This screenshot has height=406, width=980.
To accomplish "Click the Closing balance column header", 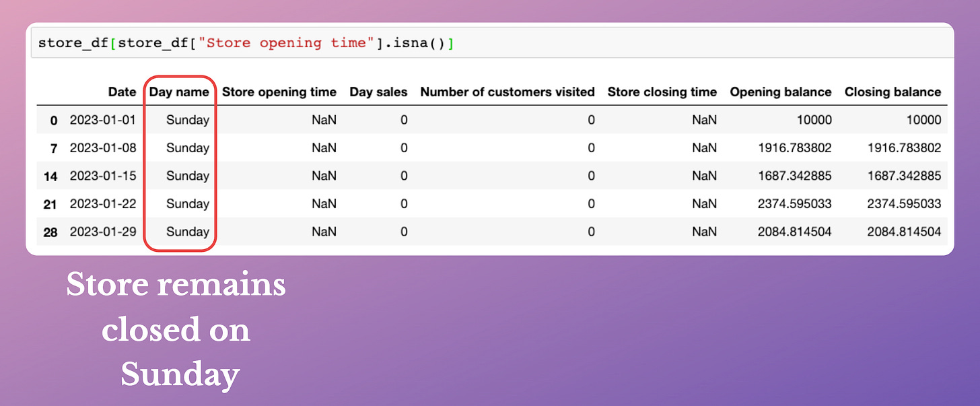I will click(893, 92).
